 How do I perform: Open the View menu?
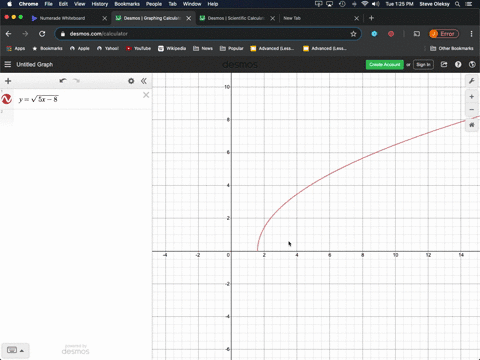[x=79, y=4]
